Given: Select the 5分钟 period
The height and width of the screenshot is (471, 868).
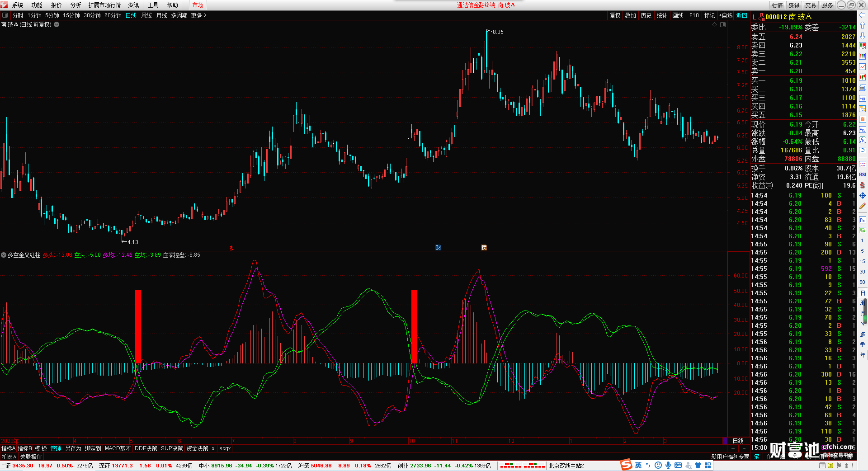Looking at the screenshot, I should point(52,15).
